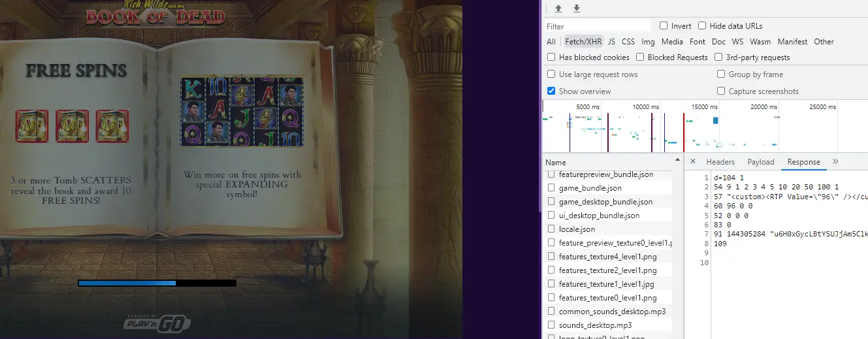
Task: Click the game loading progress bar
Action: (x=157, y=283)
